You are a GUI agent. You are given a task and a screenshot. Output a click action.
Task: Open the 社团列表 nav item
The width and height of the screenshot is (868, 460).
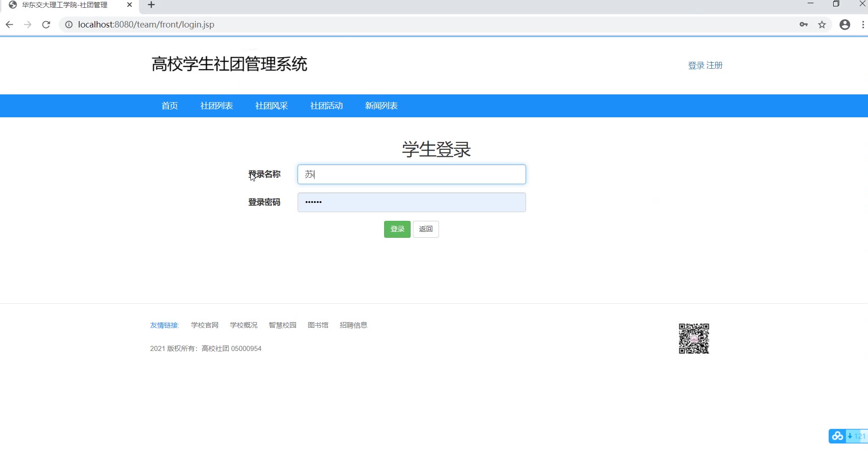tap(217, 106)
